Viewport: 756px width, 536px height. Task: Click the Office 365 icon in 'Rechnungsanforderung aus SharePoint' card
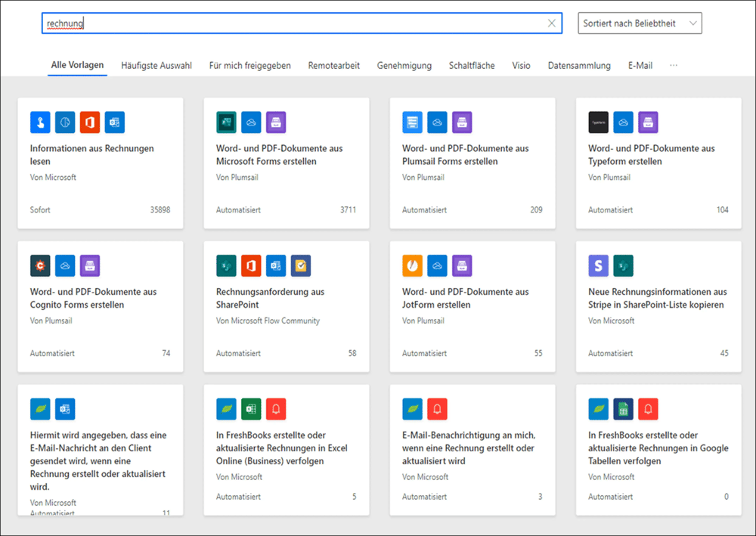(x=251, y=265)
